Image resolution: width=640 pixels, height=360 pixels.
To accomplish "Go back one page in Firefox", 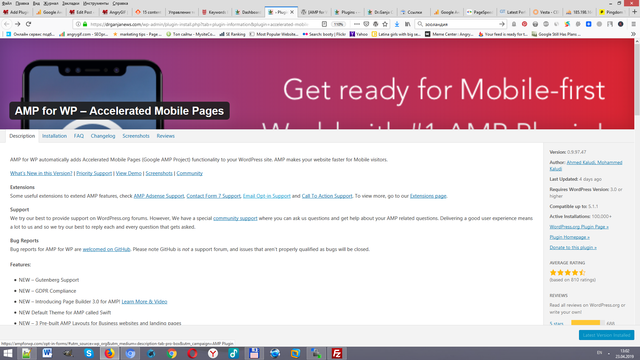I will point(7,24).
